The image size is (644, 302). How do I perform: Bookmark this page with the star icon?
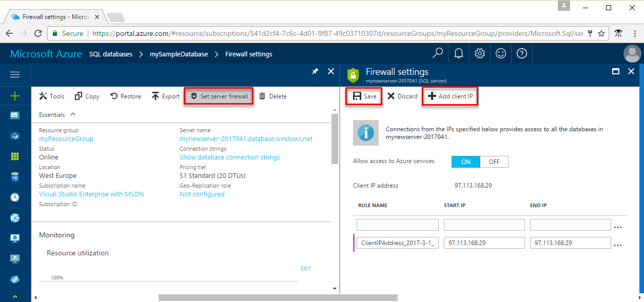pyautogui.click(x=601, y=33)
